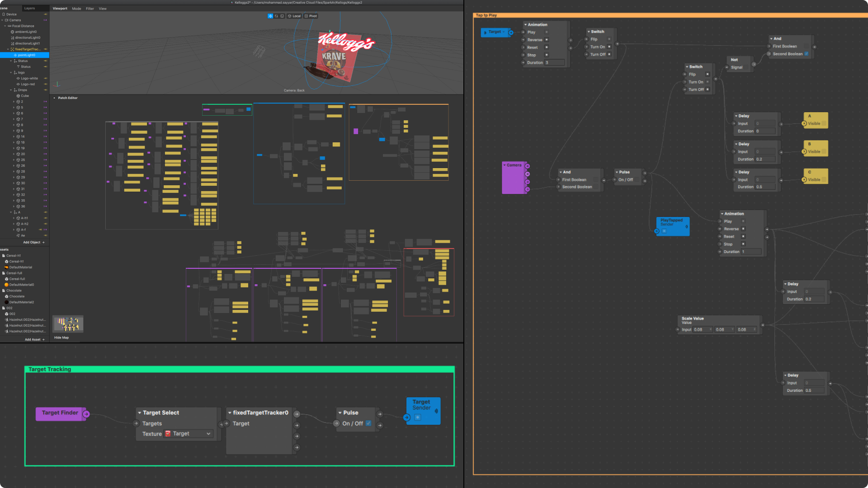Image resolution: width=868 pixels, height=488 pixels.
Task: Expand object 14 in scene tree
Action: (14, 136)
